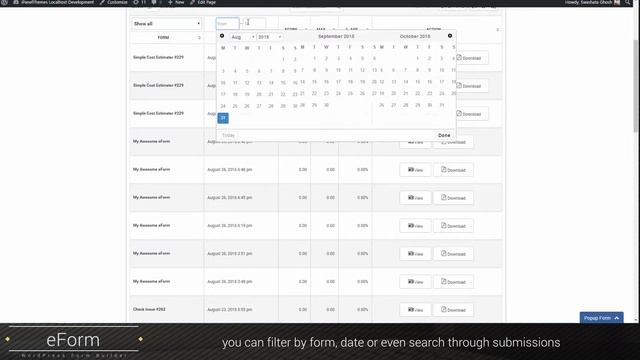Go to previous month in date picker
640x360 pixels.
coord(222,36)
